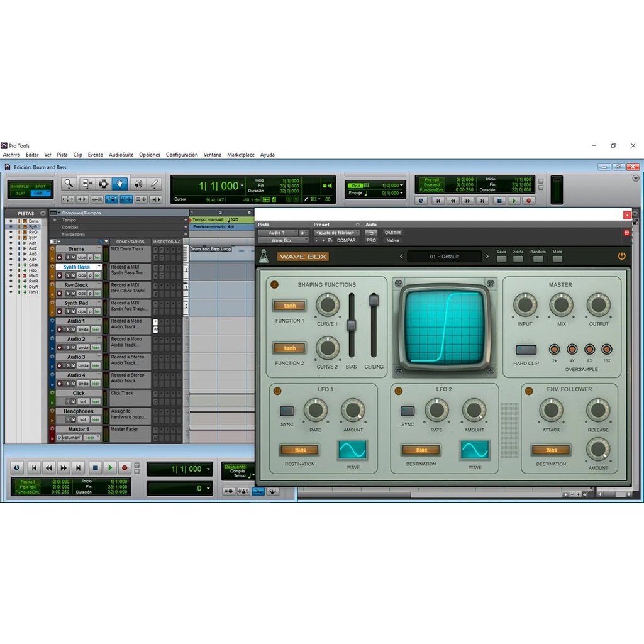Select the Pencil tool
Image resolution: width=644 pixels, height=644 pixels.
(x=154, y=184)
